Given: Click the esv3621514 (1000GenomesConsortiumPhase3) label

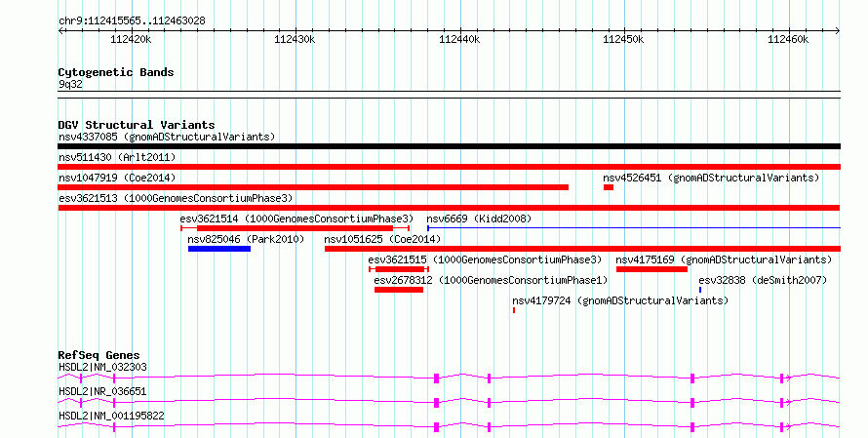Looking at the screenshot, I should (x=296, y=219).
